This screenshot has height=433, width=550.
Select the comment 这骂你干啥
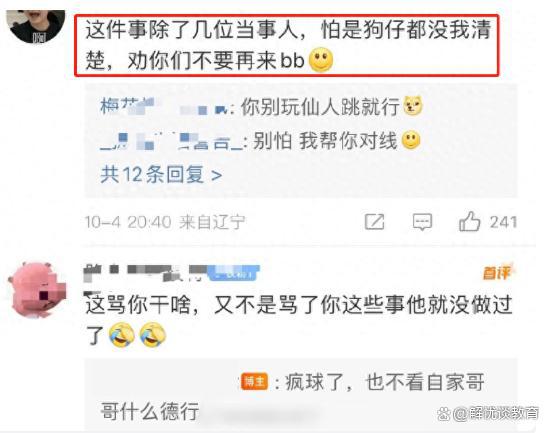point(299,319)
